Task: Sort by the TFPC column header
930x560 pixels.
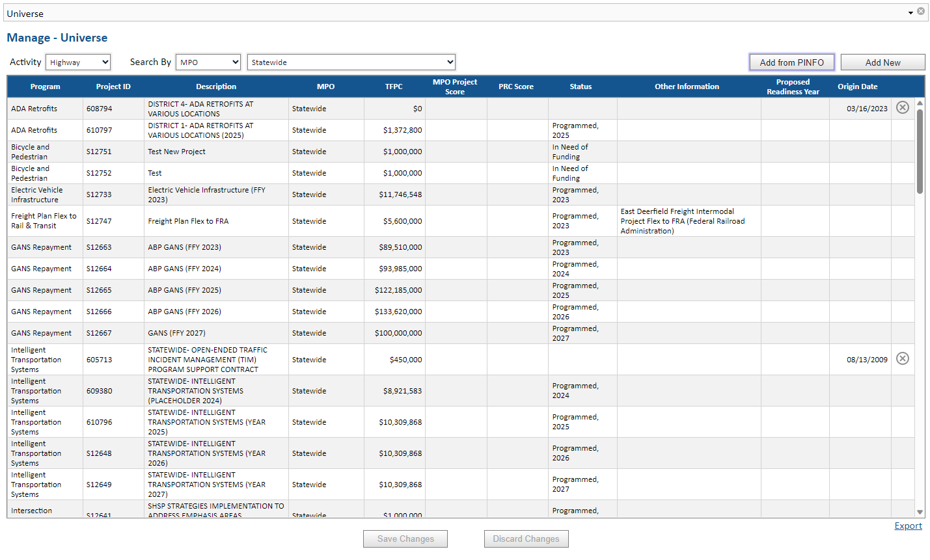Action: pyautogui.click(x=394, y=87)
